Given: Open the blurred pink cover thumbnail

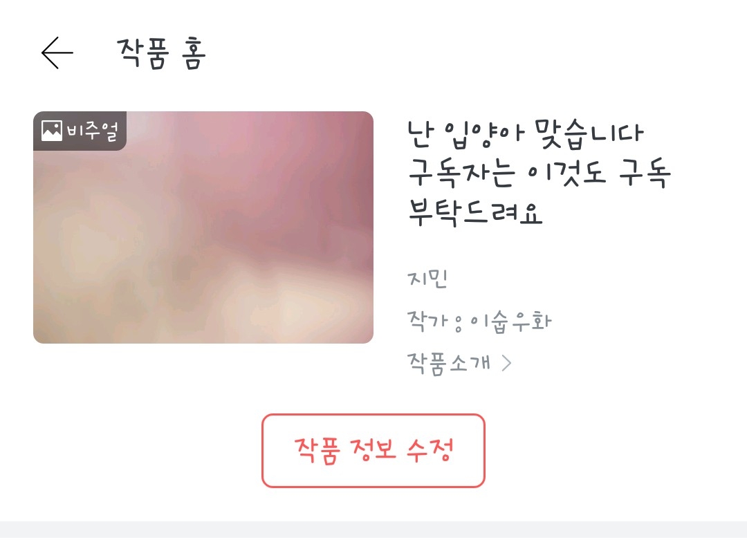Looking at the screenshot, I should coord(203,227).
